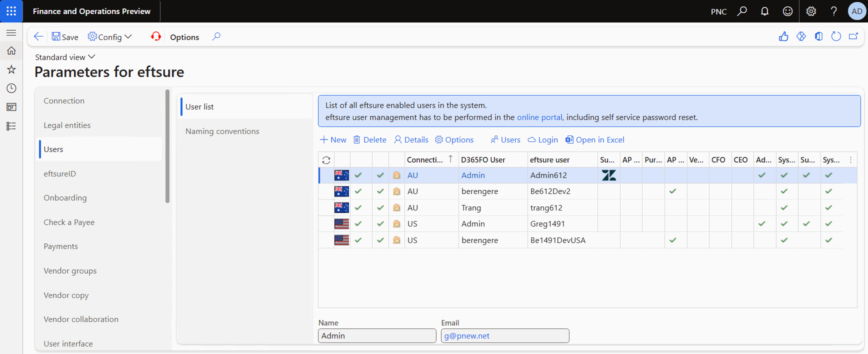Screen dimensions: 868x354
Task: Open the Options menu in action bar
Action: pos(184,37)
